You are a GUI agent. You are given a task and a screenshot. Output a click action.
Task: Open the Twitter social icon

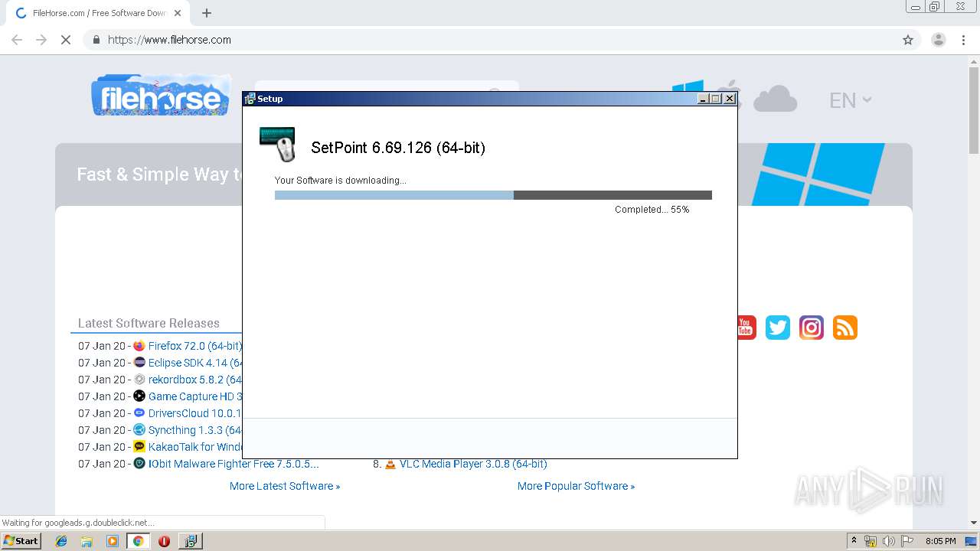[x=777, y=328]
